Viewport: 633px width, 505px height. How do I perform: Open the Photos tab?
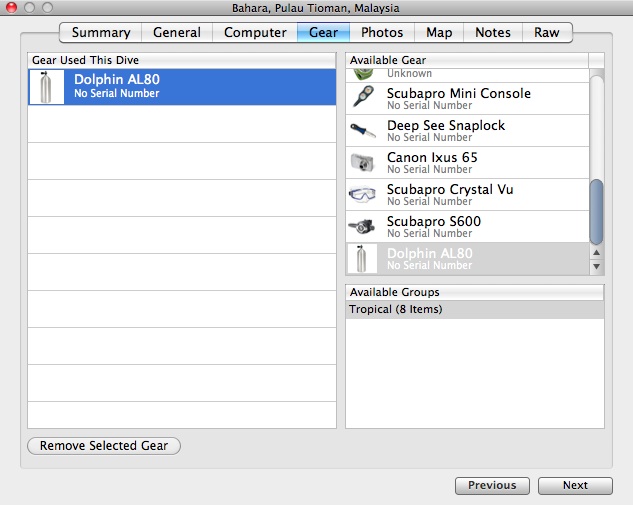click(x=382, y=33)
